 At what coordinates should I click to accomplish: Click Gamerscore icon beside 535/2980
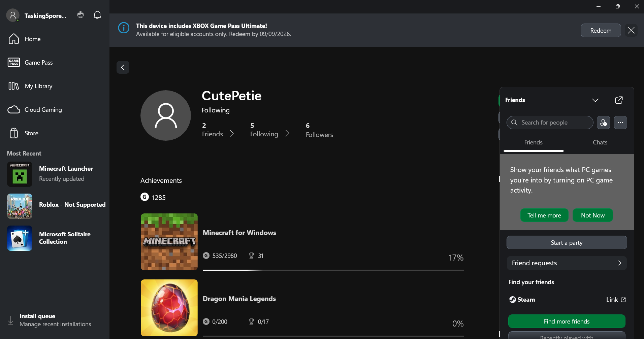point(206,256)
